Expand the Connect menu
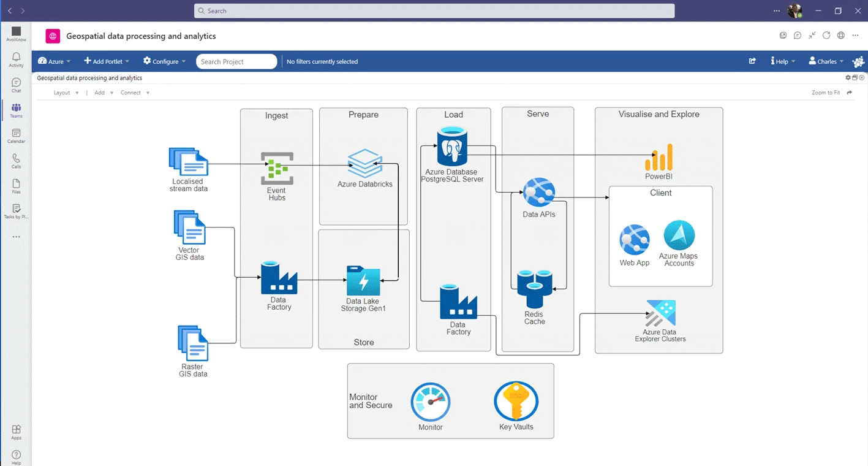This screenshot has width=868, height=466. 135,93
